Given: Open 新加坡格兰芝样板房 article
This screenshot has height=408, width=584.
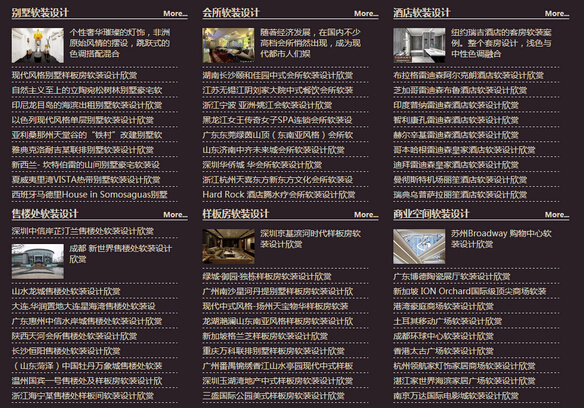Looking at the screenshot, I should (265, 336).
